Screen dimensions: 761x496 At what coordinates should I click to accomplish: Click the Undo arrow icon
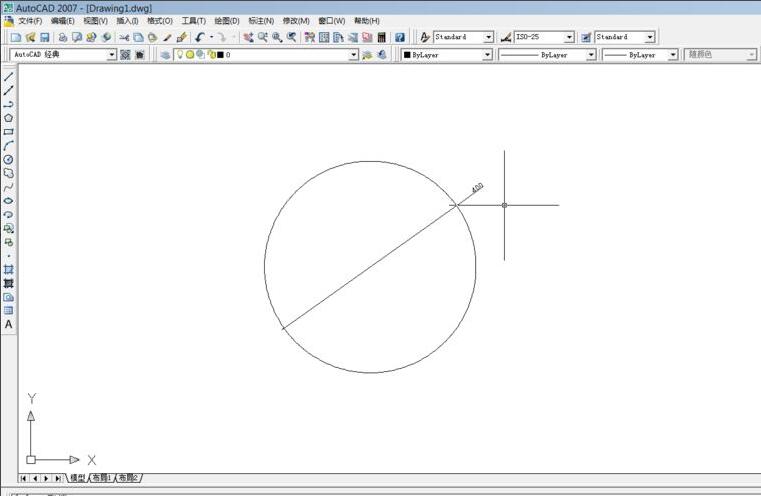[200, 37]
